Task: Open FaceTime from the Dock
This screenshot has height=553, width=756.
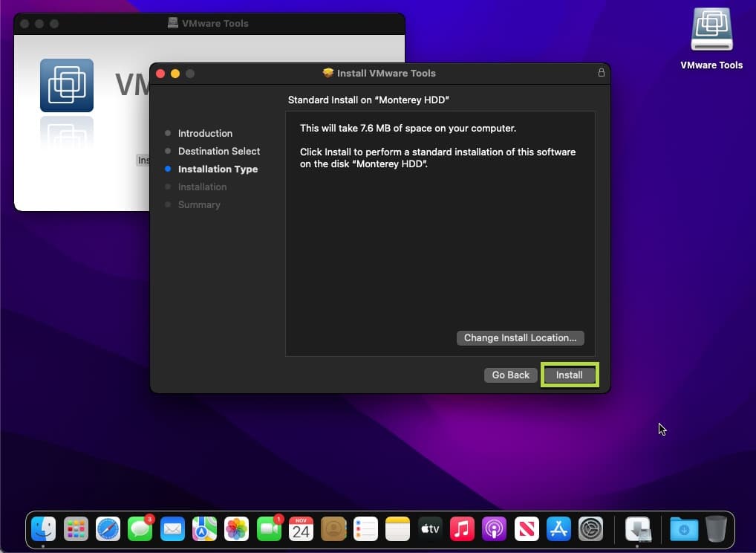Action: tap(269, 528)
